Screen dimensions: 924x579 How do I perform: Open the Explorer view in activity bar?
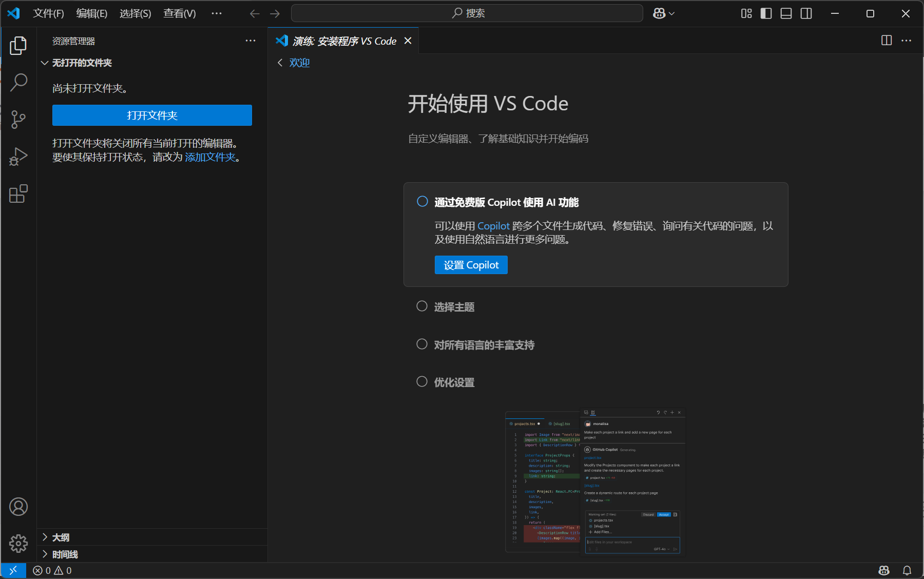[x=18, y=46]
